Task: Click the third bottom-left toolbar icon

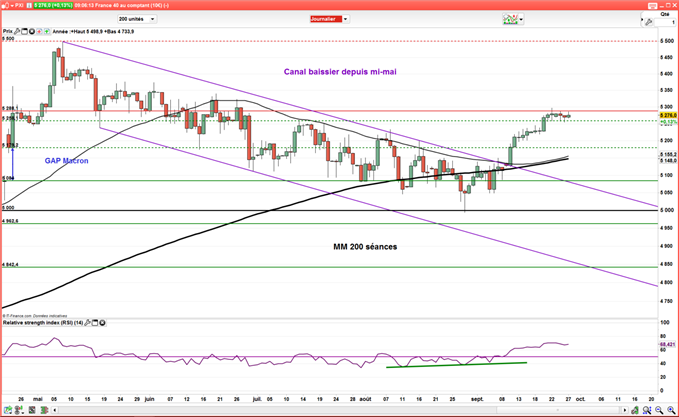Action: (32, 410)
